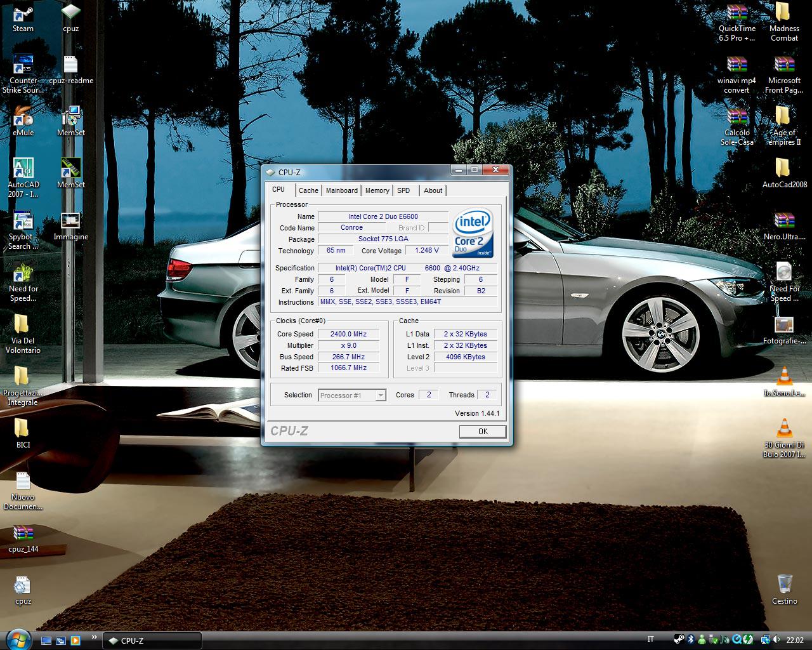Open the eMule desktop shortcut
The image size is (812, 650).
coord(23,122)
